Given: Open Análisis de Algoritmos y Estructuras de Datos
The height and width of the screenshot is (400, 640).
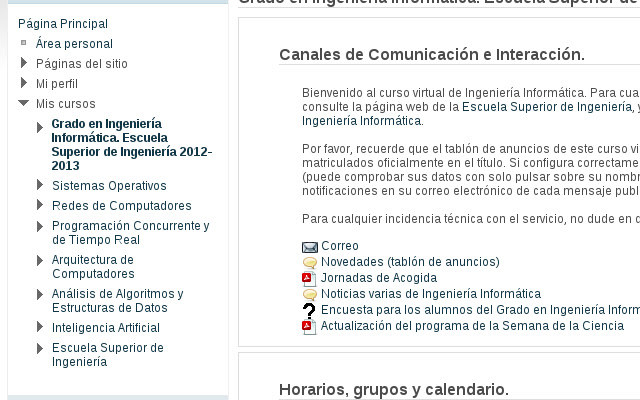Looking at the screenshot, I should 118,300.
